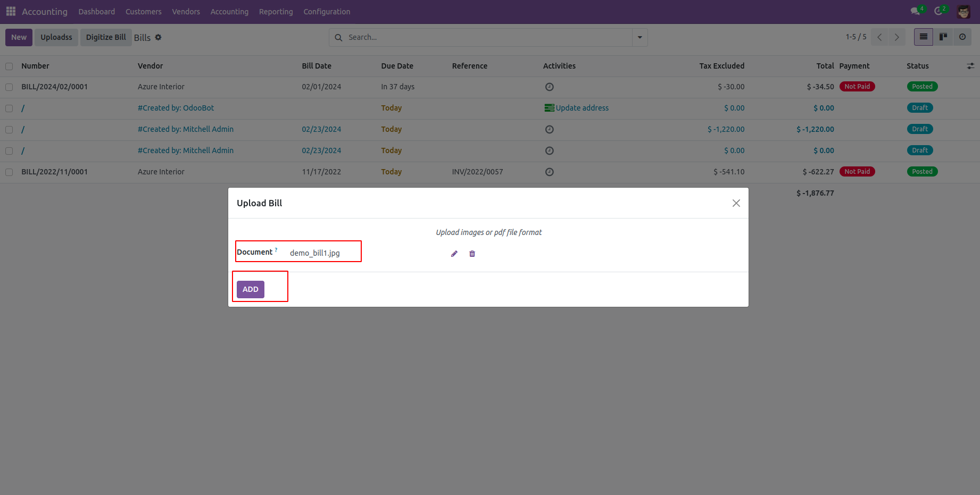Open the Reporting menu

tap(276, 12)
